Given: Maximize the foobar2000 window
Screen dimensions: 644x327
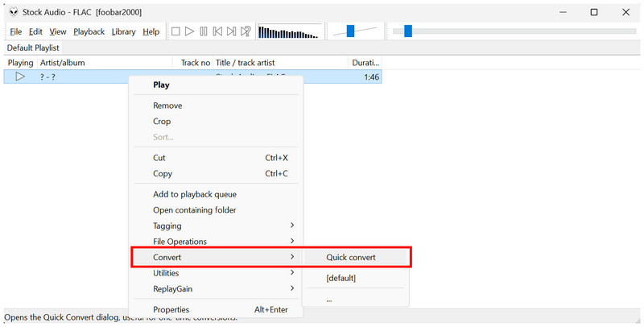Looking at the screenshot, I should 594,12.
